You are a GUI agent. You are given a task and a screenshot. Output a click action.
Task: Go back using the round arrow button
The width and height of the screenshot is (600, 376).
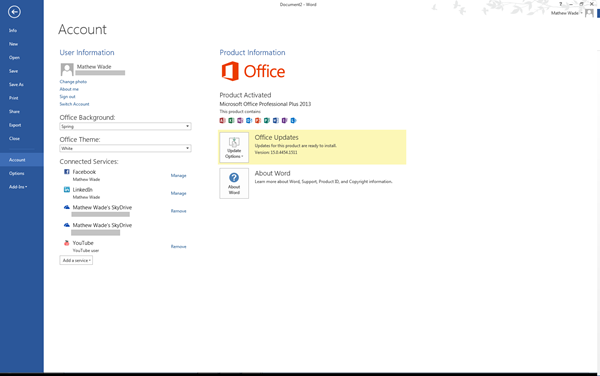(14, 12)
